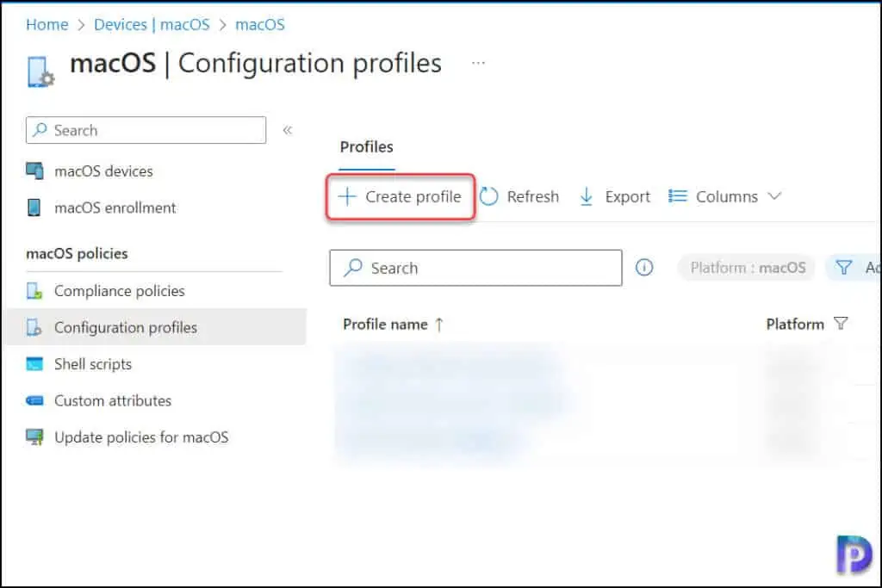The image size is (882, 588).
Task: Export the profiles list
Action: pyautogui.click(x=615, y=197)
